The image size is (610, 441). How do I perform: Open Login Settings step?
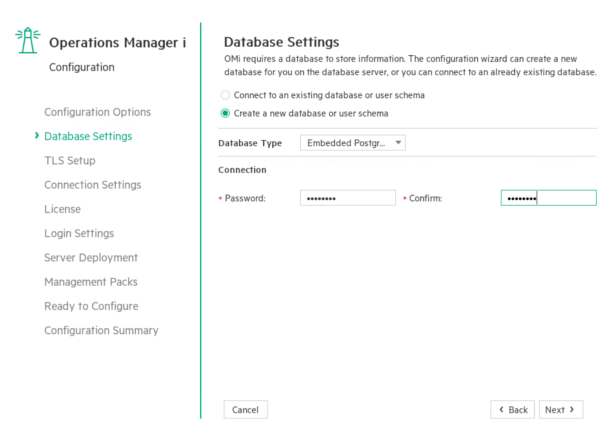79,233
